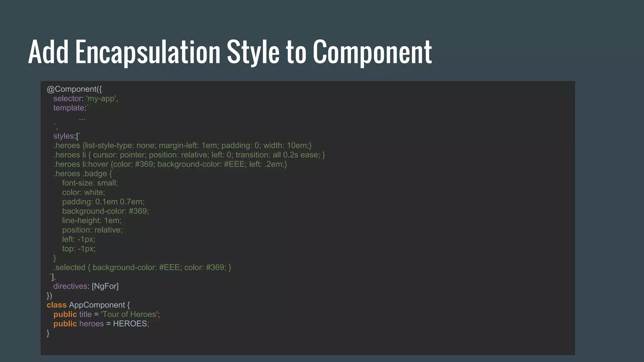The image size is (644, 362).
Task: Select the line "selector: 'my-app',"
Action: [86, 99]
